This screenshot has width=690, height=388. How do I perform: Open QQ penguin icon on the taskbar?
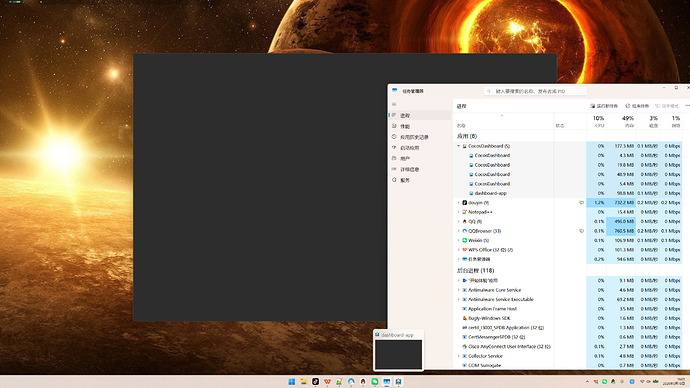click(363, 382)
